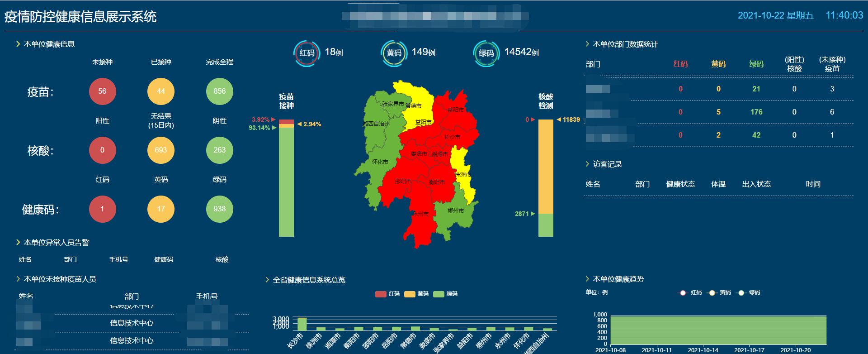The height and width of the screenshot is (354, 868).
Task: Select 益阳市 on the Hunan map
Action: [424, 122]
